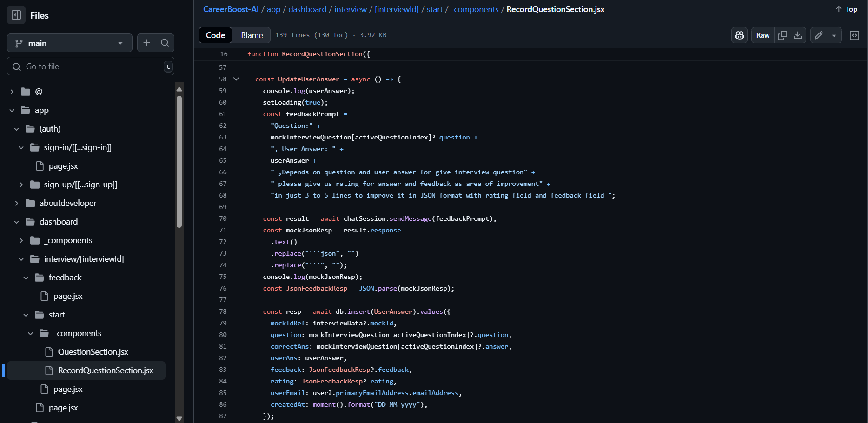The image size is (868, 423).
Task: Click the QuestionSection.jsx file icon
Action: [49, 352]
